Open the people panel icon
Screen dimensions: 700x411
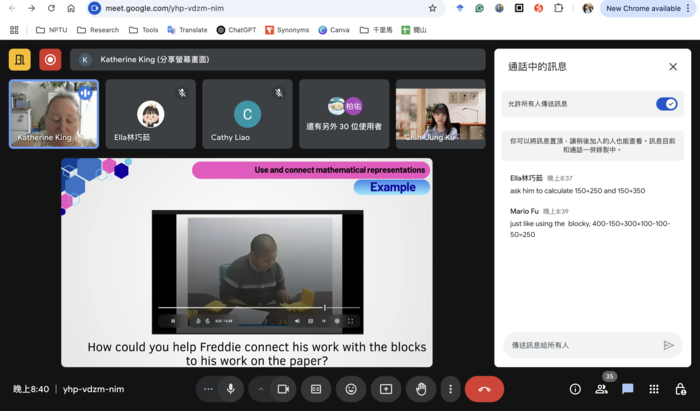point(601,389)
